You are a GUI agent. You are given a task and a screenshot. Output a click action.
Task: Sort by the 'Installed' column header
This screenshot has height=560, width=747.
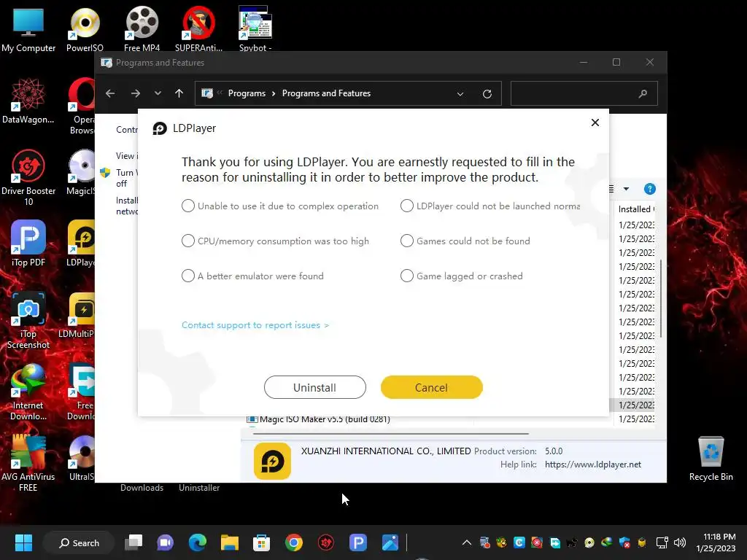(x=636, y=209)
